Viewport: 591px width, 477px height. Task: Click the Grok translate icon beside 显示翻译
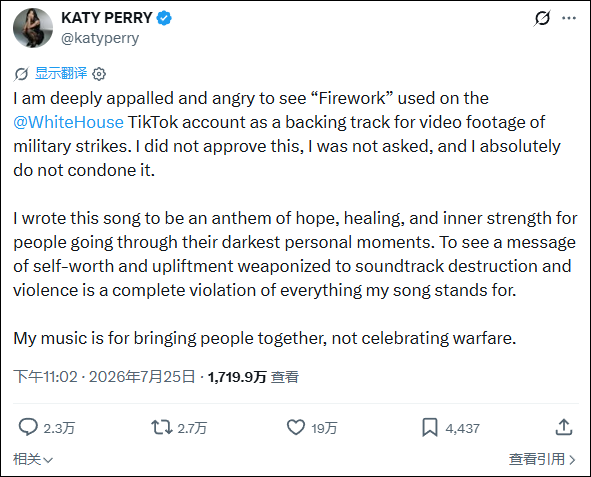[x=21, y=74]
